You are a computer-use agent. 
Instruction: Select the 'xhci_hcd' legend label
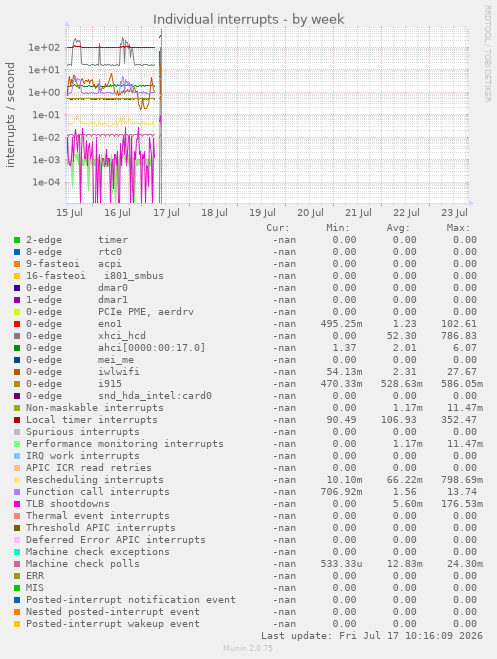(122, 336)
